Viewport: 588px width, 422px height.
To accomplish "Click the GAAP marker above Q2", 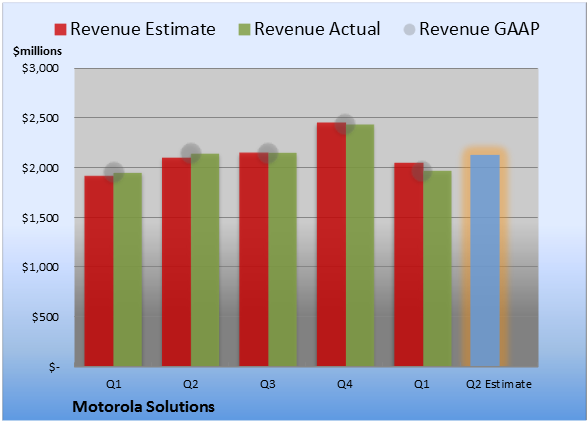I will [x=191, y=153].
